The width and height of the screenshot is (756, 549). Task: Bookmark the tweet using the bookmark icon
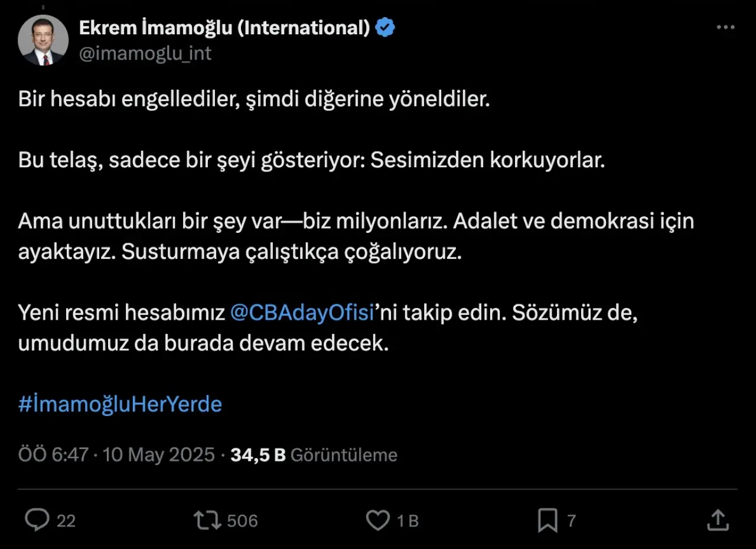tap(548, 520)
